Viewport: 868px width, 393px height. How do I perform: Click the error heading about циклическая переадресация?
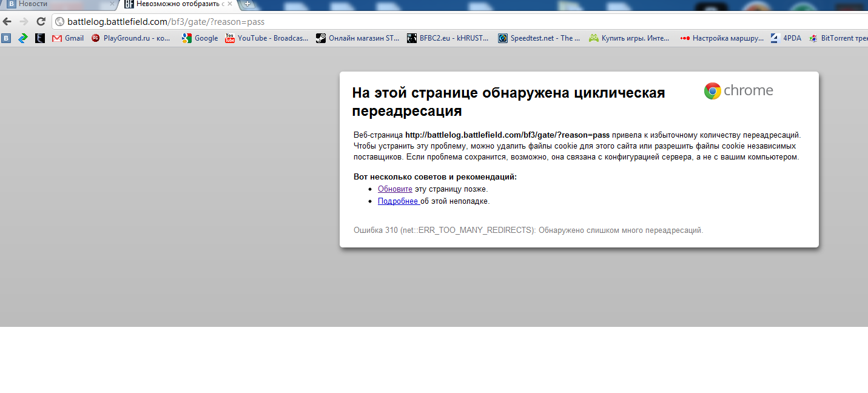(x=509, y=102)
